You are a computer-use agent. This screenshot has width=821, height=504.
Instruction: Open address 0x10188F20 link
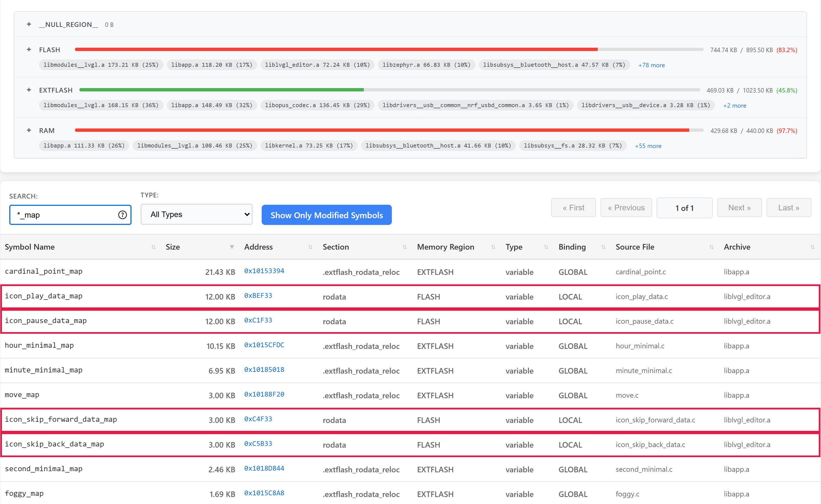(264, 394)
